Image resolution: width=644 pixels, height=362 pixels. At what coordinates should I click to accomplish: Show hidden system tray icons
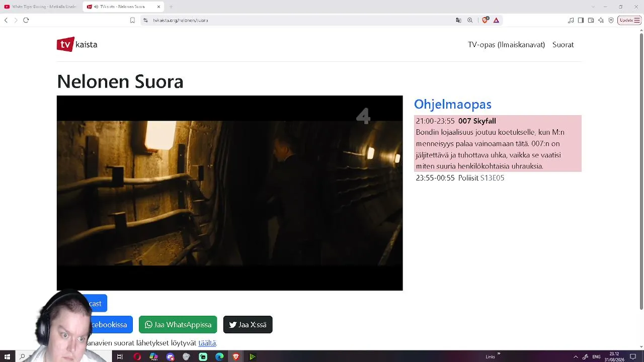coord(576,357)
